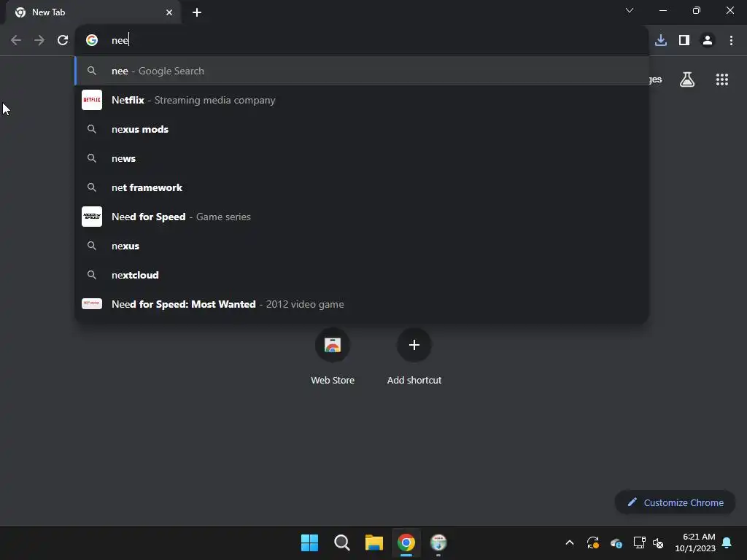Open the Web Store shortcut
747x560 pixels.
coord(333,357)
